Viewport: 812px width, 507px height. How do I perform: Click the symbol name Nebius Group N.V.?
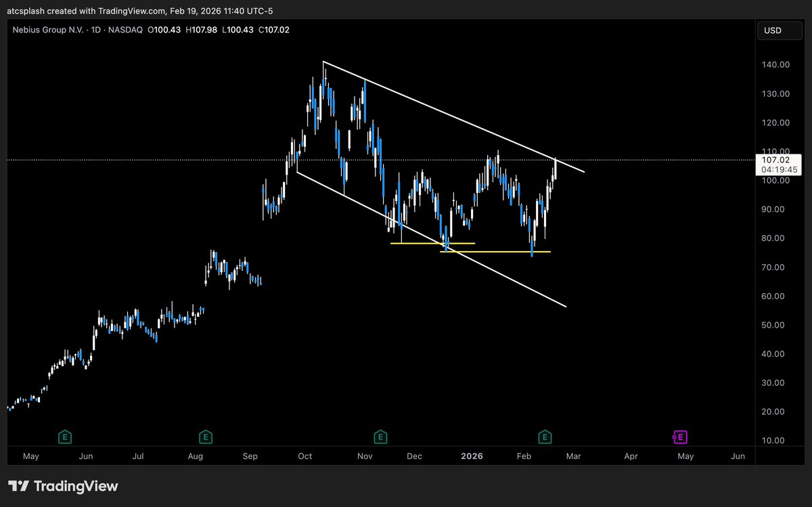[47, 30]
